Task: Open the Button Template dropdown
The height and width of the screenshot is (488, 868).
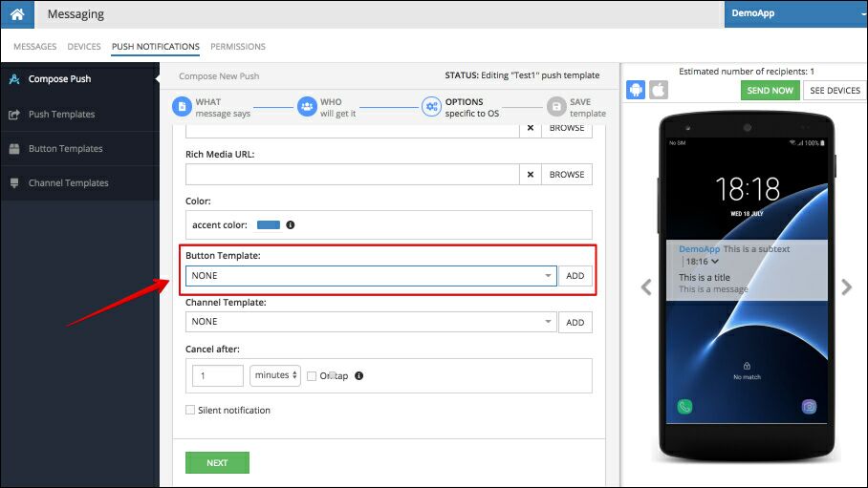Action: [x=371, y=276]
